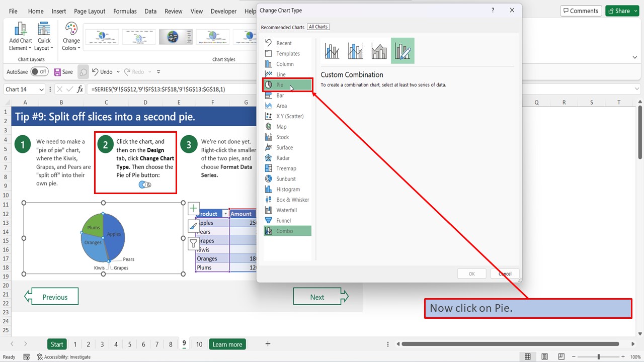This screenshot has width=644, height=362.
Task: Click the Next navigation button
Action: point(320,297)
